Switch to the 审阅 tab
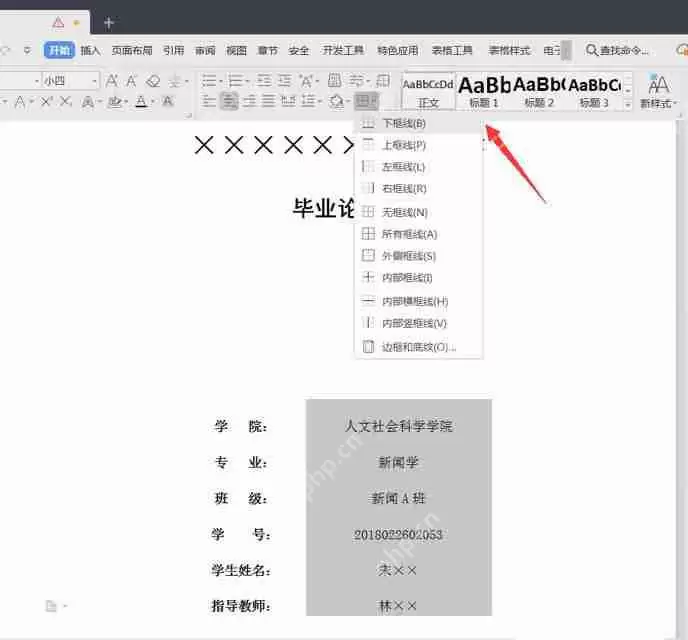Viewport: 688px width, 640px height. [205, 50]
